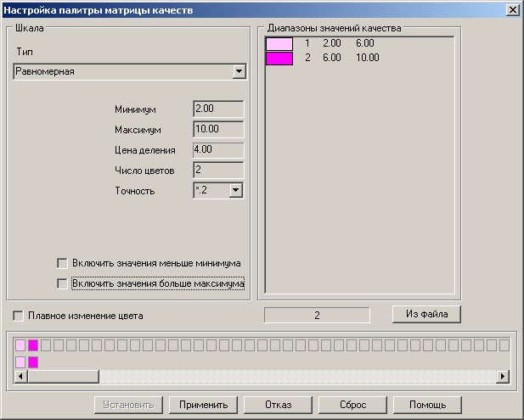Screen dimensions: 524x420
Task: Click the 'Число цветов' input field
Action: (x=218, y=171)
